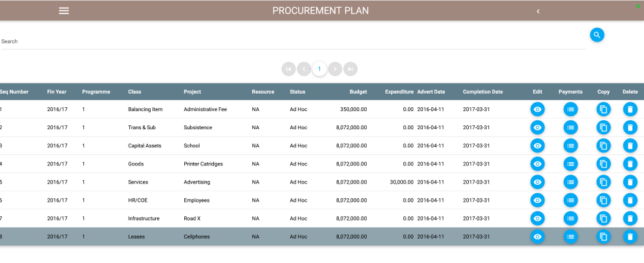Open payments for Printer Catridges row
This screenshot has width=644, height=263.
[570, 164]
